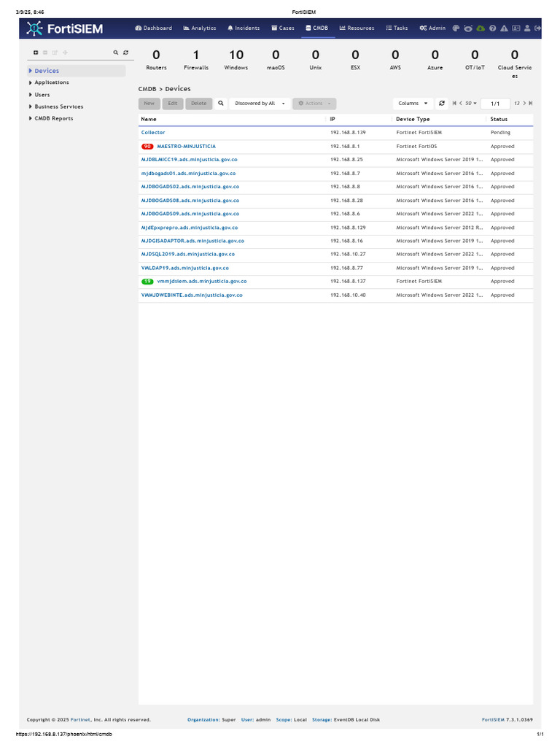Open mjdbogads01.ads.minjusticia.gov.co device

coord(188,174)
